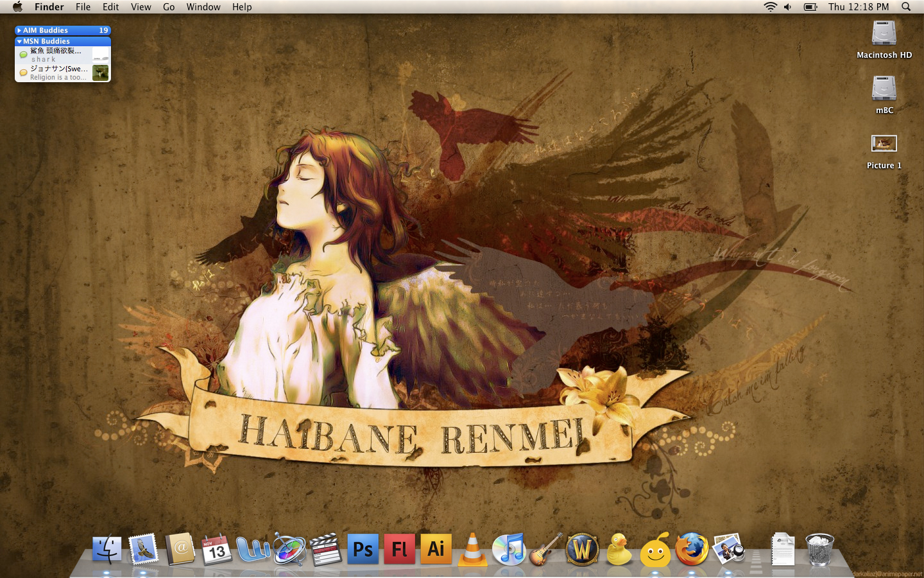The height and width of the screenshot is (578, 924).
Task: Open the Wi-Fi status menu
Action: [770, 7]
